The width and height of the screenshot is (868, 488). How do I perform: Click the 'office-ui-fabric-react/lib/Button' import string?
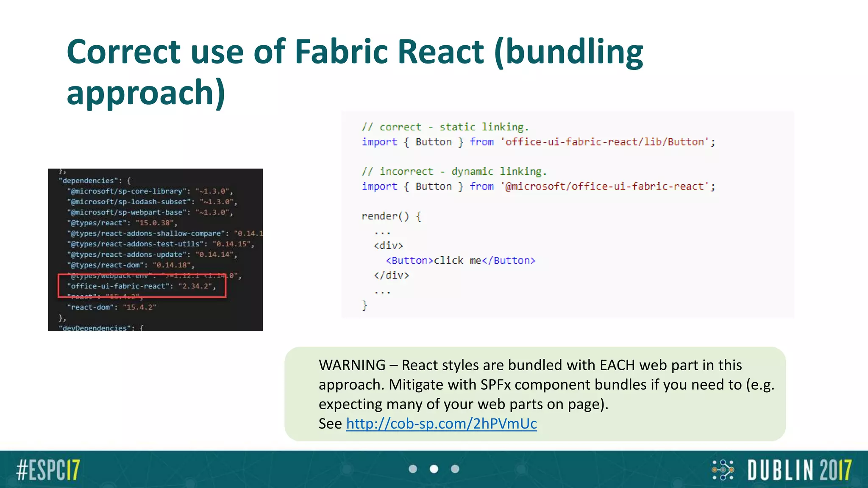point(605,142)
